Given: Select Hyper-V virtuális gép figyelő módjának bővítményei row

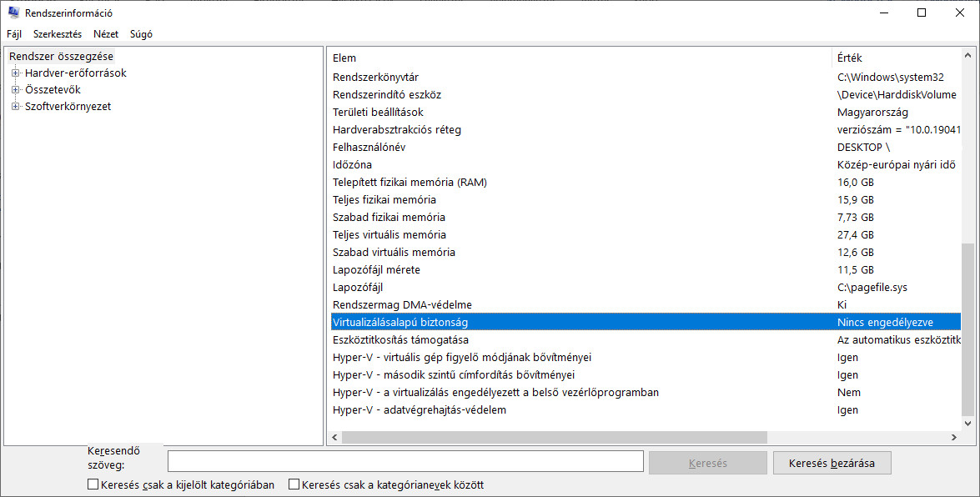Looking at the screenshot, I should pos(645,358).
